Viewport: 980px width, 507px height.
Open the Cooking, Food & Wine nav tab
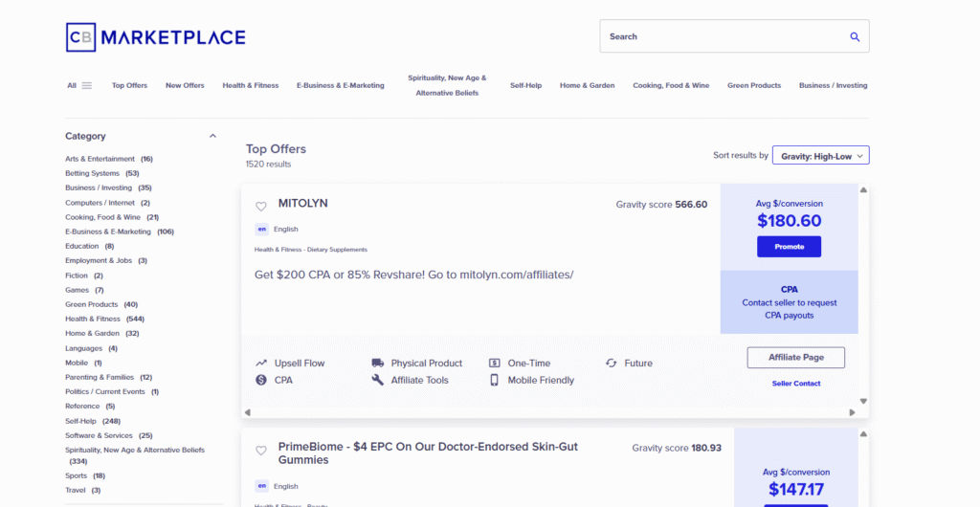671,85
